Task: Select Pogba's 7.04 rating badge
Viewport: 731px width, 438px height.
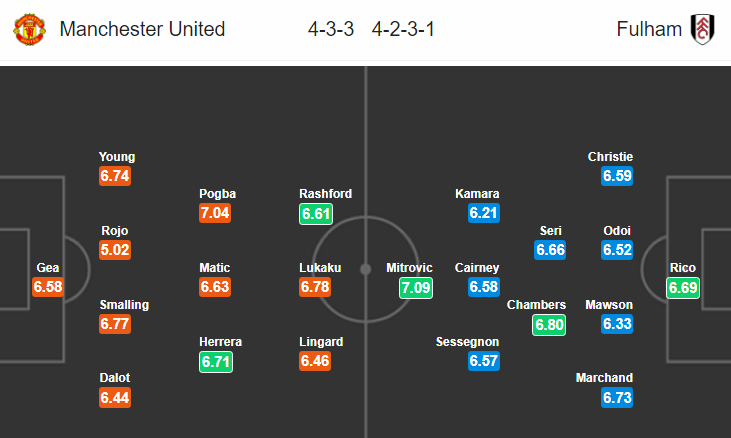Action: [x=215, y=213]
